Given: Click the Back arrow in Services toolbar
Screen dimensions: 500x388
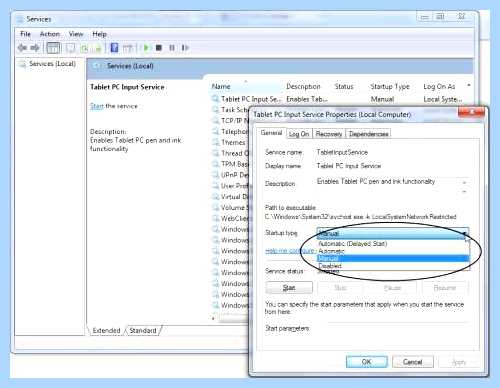Looking at the screenshot, I should (22, 48).
